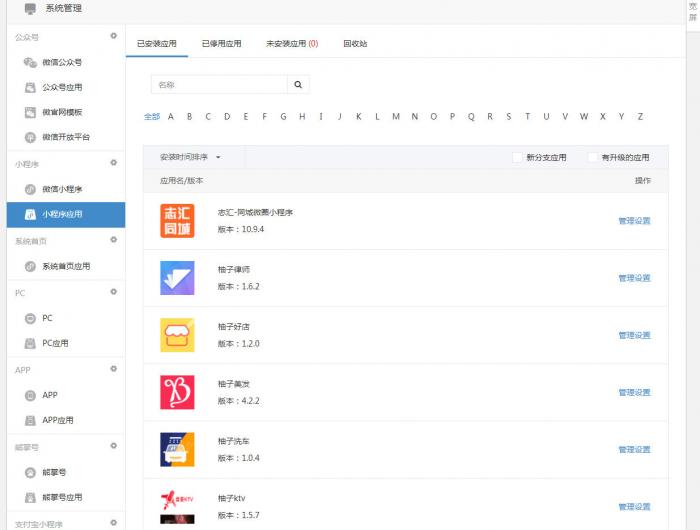Image resolution: width=700 pixels, height=530 pixels.
Task: Click the 名称 search input field
Action: click(219, 85)
